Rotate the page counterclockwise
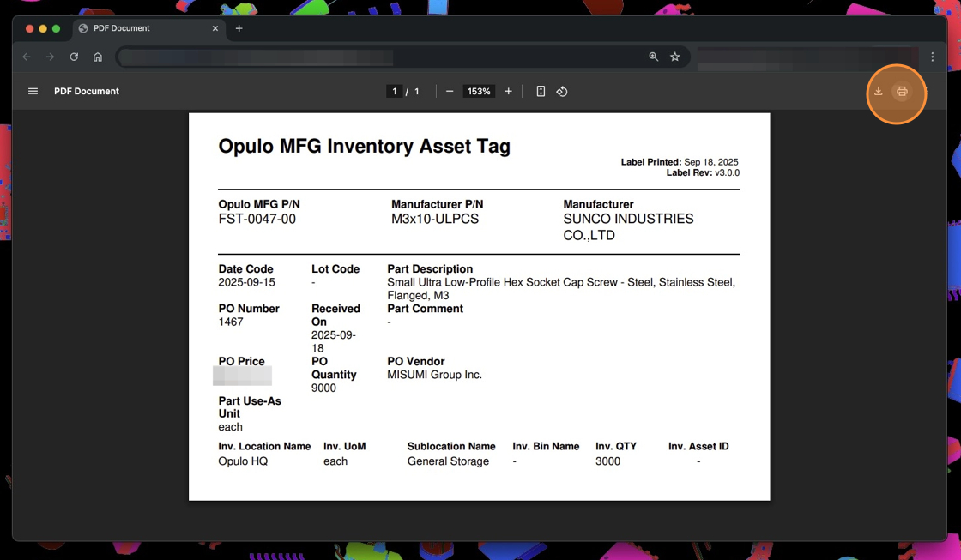 [x=562, y=92]
